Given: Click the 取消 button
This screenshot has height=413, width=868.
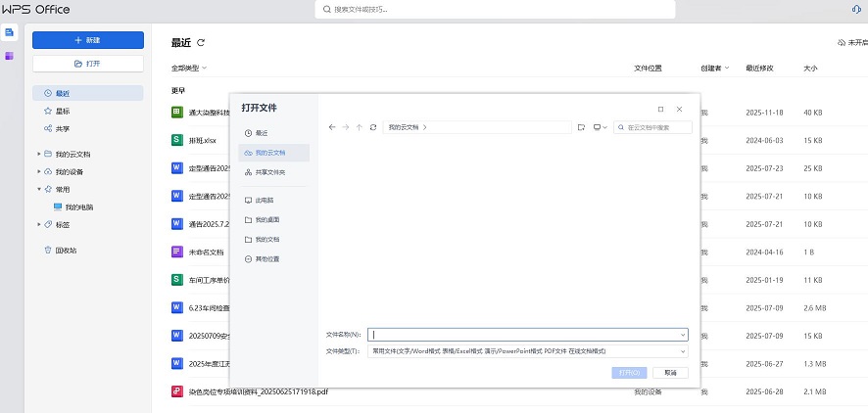Looking at the screenshot, I should click(670, 373).
